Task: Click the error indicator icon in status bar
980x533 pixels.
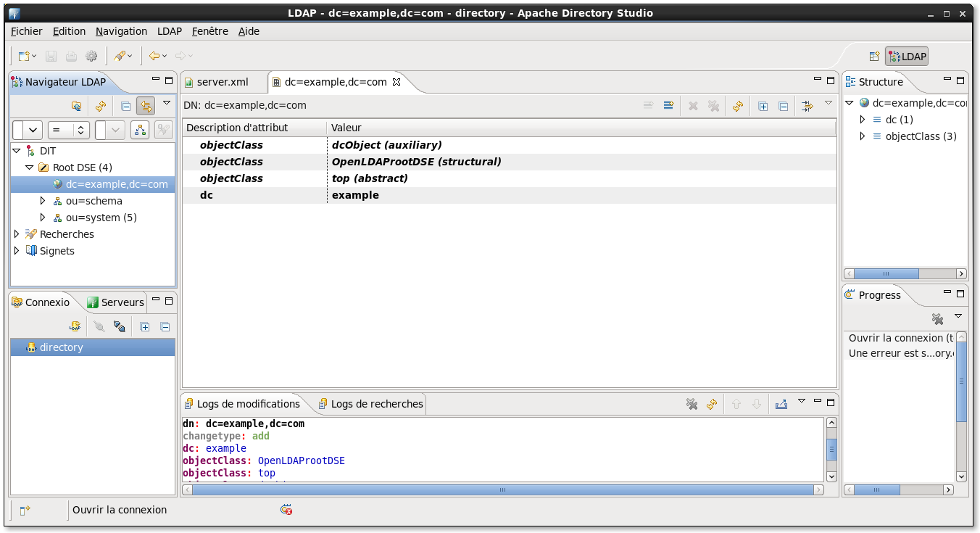Action: [286, 510]
